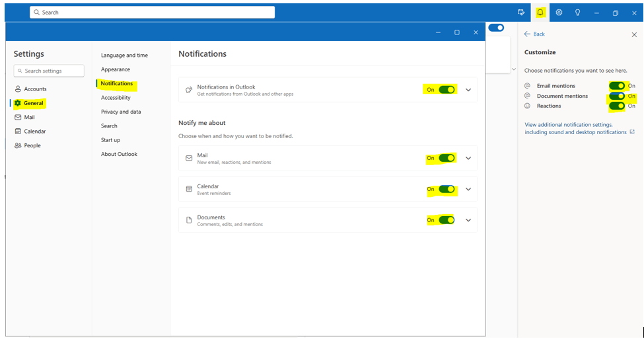Close the Settings dialog window
Viewport: 644px width, 339px height.
point(476,32)
